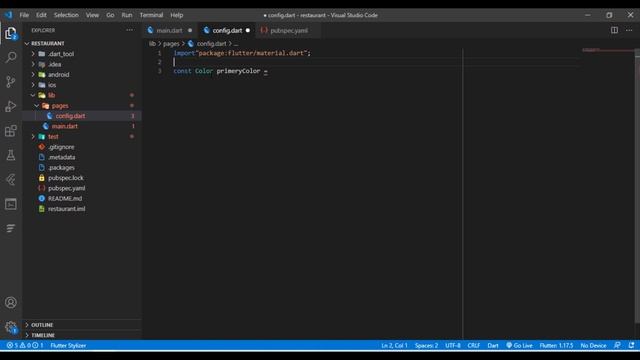Image resolution: width=640 pixels, height=360 pixels.
Task: Change language mode via Dart status item
Action: [x=493, y=345]
